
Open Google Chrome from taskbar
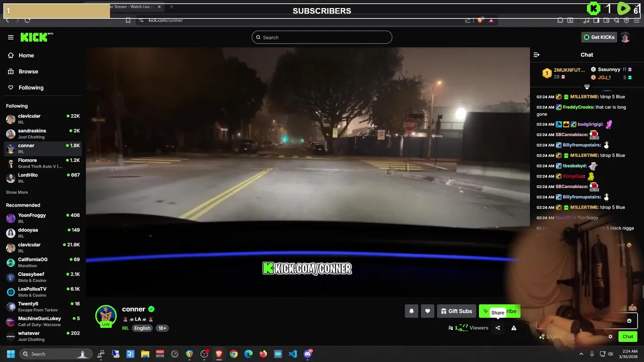point(233,354)
